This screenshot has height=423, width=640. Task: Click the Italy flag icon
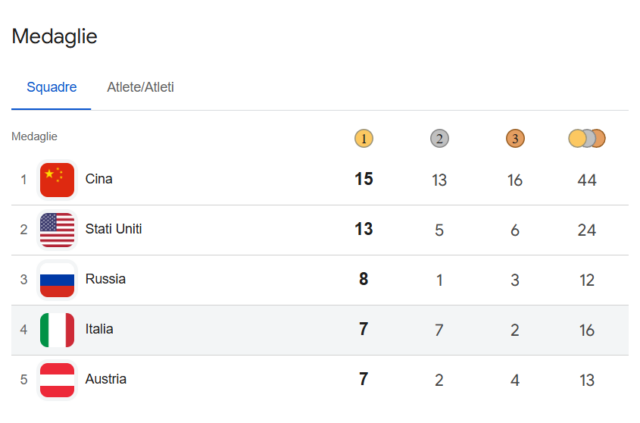(57, 330)
